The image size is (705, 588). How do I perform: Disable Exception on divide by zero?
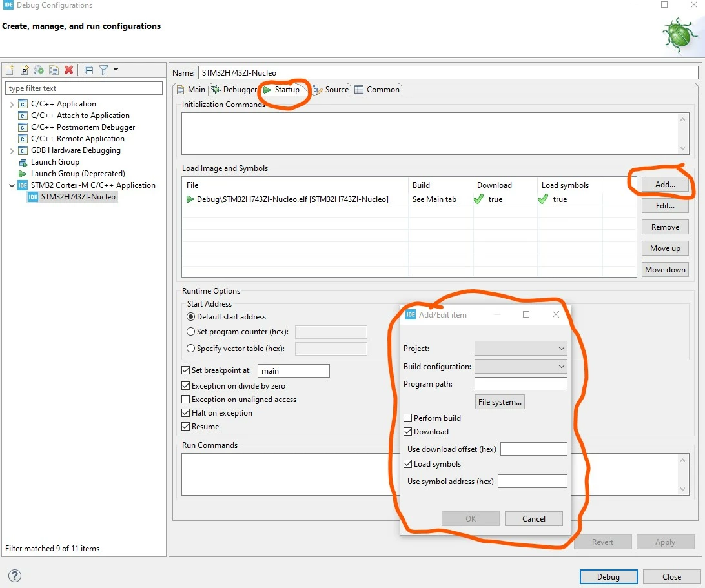186,386
